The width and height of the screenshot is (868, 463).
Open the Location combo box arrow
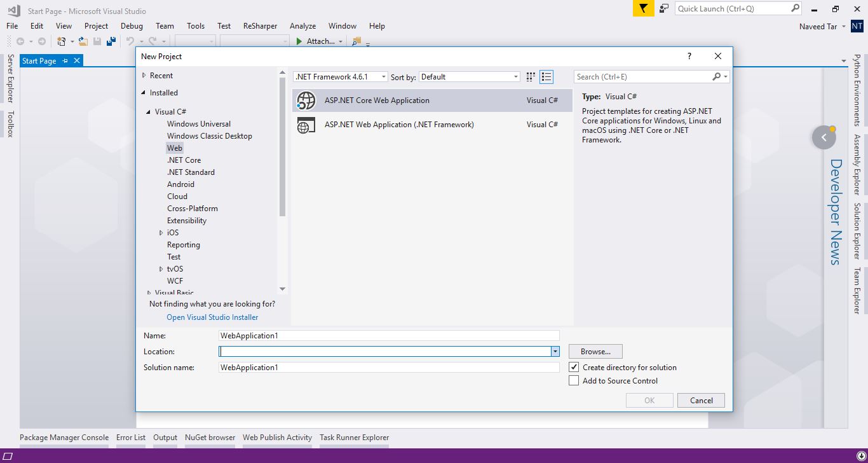555,351
